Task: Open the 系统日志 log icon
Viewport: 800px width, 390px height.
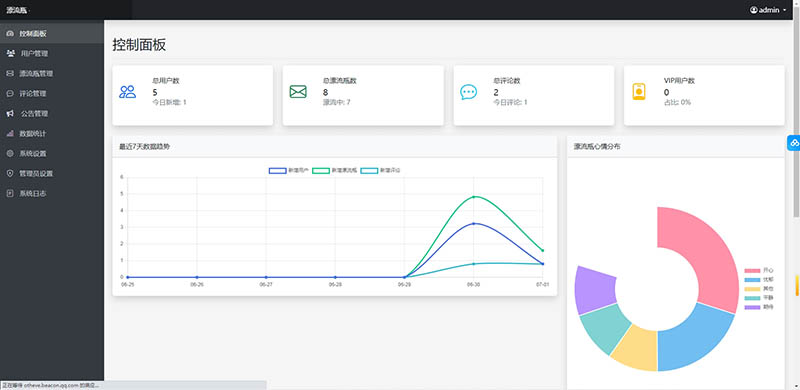Action: point(10,193)
